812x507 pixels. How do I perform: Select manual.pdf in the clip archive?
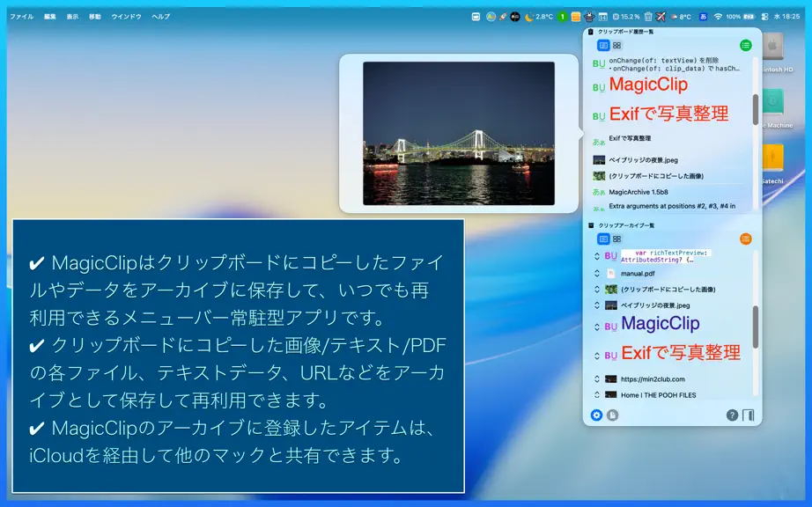tap(638, 273)
